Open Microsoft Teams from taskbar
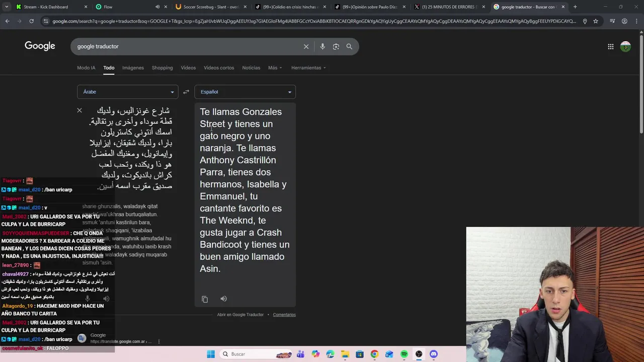Image resolution: width=644 pixels, height=362 pixels. (300, 354)
